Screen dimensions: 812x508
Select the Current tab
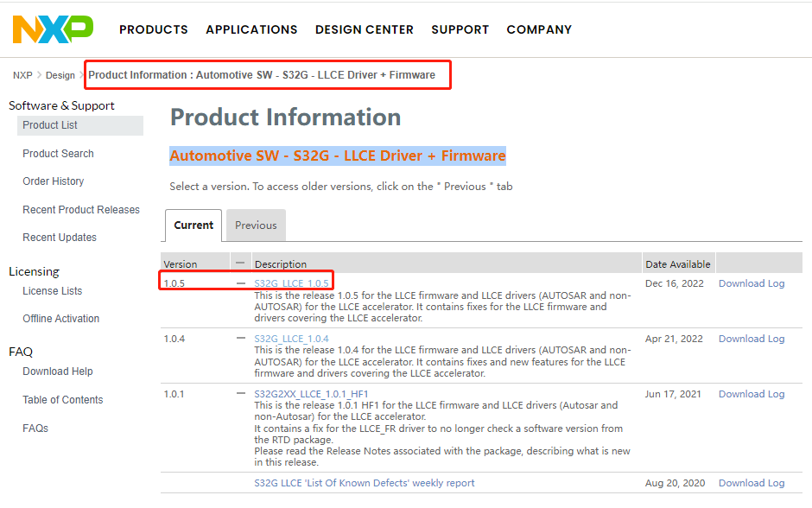tap(193, 225)
